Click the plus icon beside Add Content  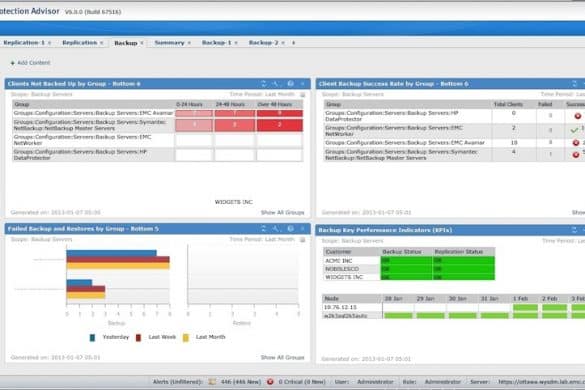[12, 63]
